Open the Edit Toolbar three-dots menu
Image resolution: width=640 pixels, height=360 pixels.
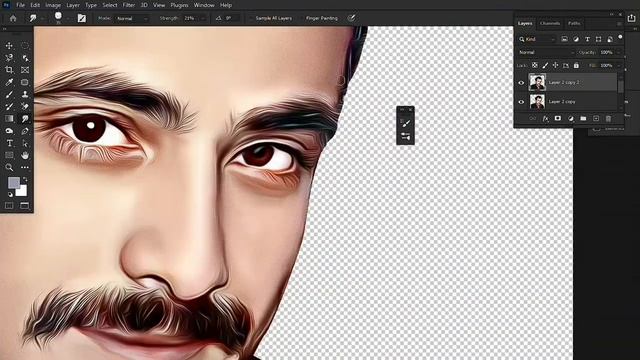tap(25, 167)
